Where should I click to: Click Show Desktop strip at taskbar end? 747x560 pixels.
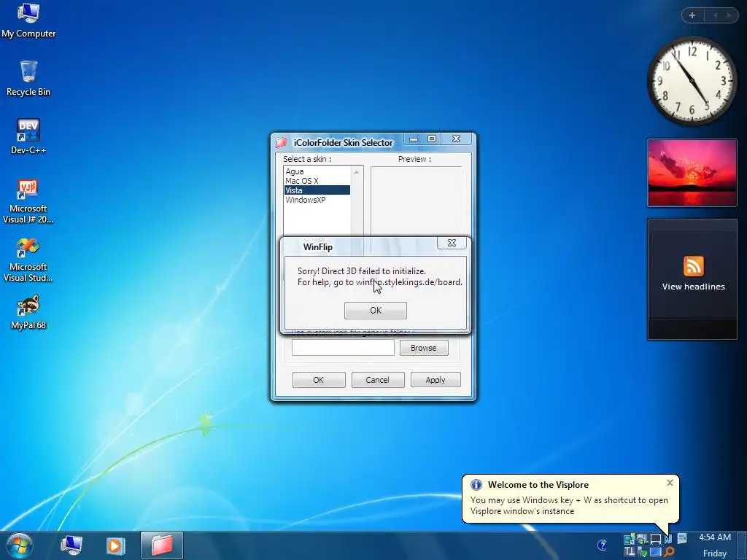pyautogui.click(x=740, y=545)
